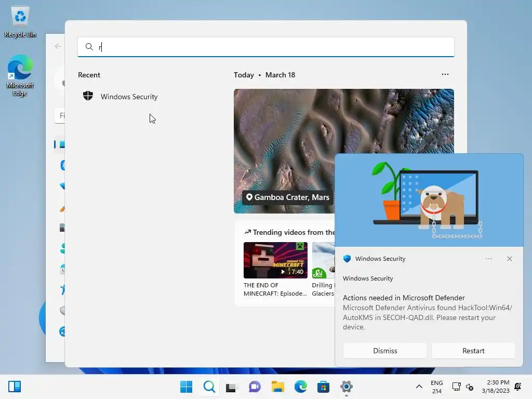Viewport: 532px width, 399px height.
Task: Click Restart in the Defender notification
Action: tap(473, 351)
